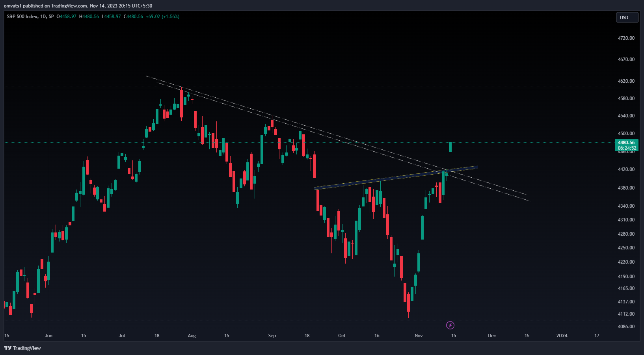Click the Nov label on the time axis
Screen dimensions: 644x355
click(x=419, y=336)
